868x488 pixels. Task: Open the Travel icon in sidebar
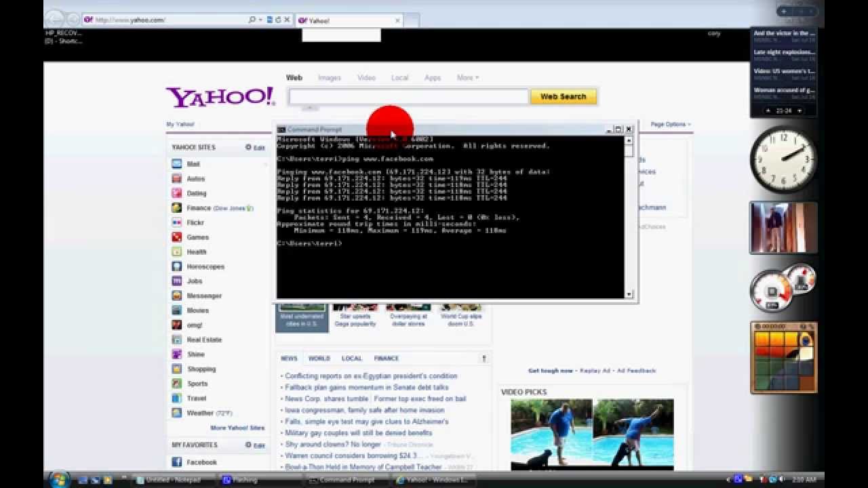point(176,399)
